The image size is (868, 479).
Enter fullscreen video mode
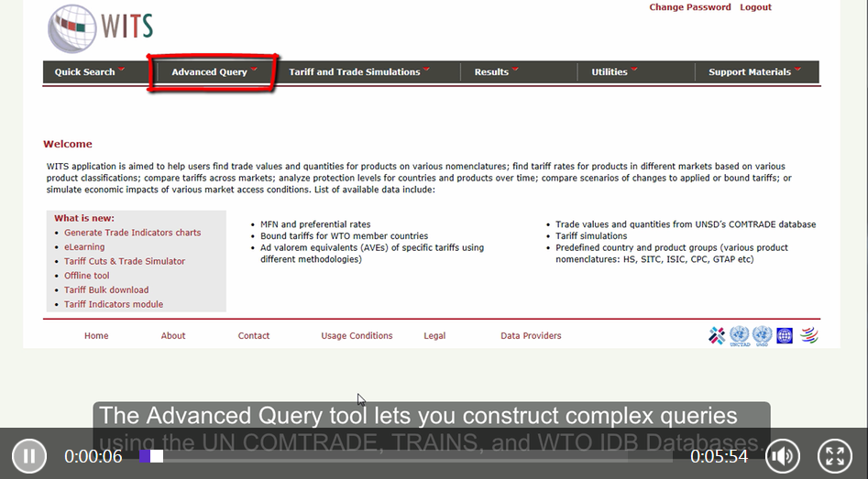834,455
